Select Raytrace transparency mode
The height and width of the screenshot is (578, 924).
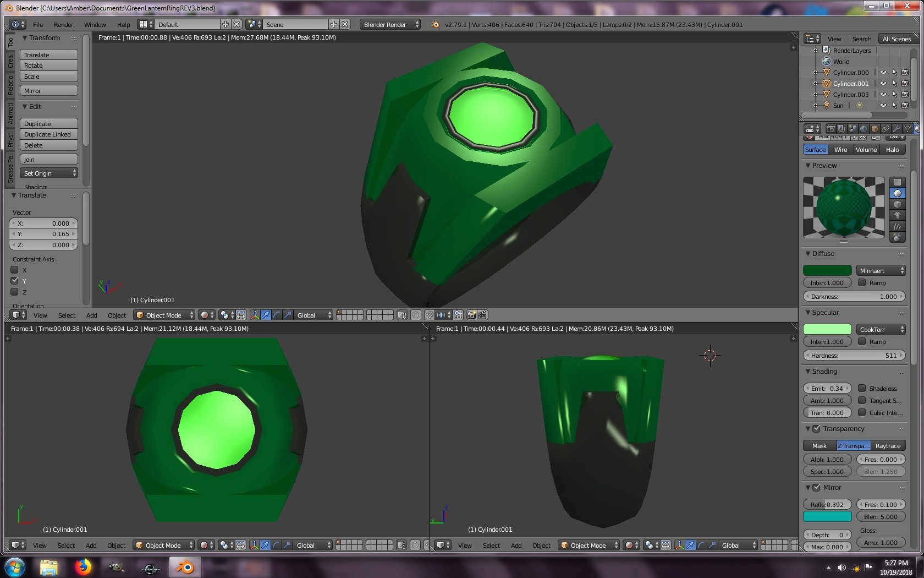coord(888,445)
